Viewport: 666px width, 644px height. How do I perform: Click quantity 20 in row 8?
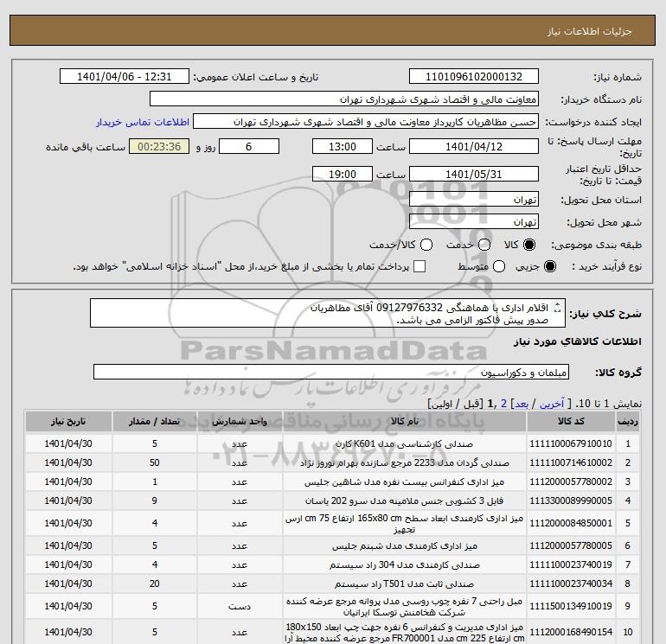155,583
